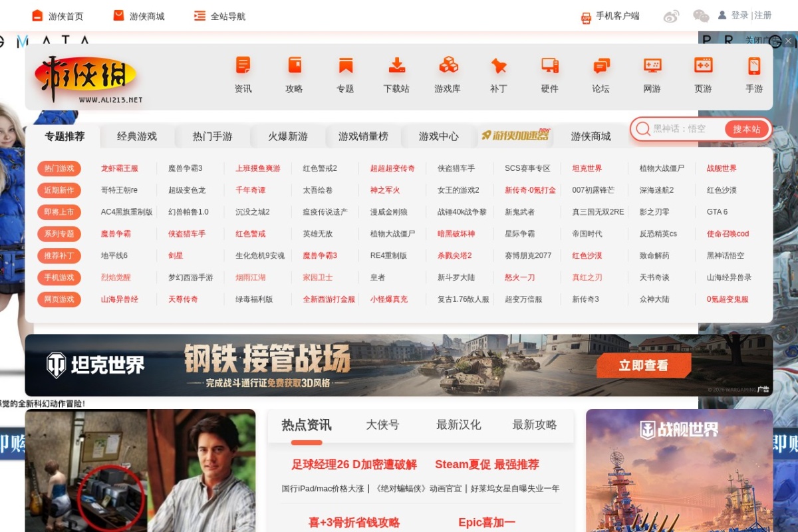Open the 游侠商城 tab beside search
The image size is (798, 532).
click(591, 136)
